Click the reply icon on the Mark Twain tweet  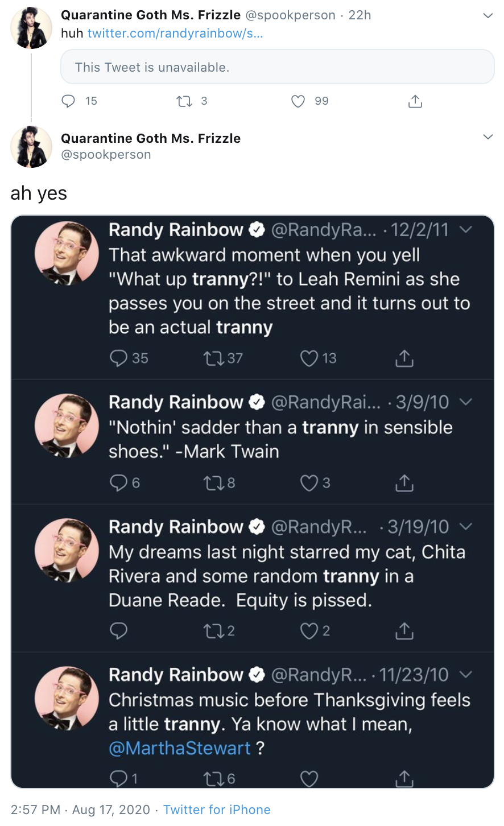pyautogui.click(x=118, y=482)
